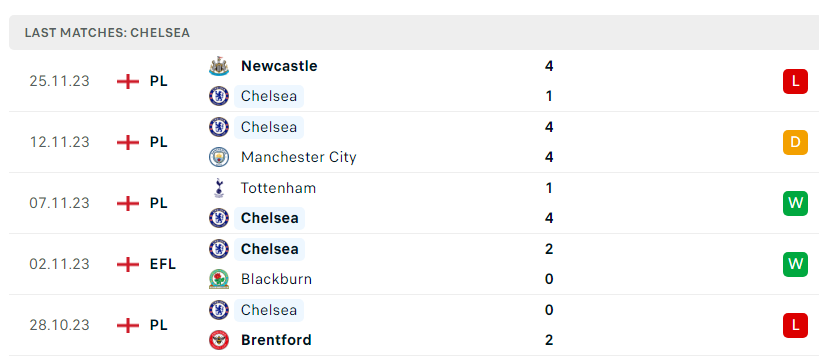Image resolution: width=819 pixels, height=362 pixels.
Task: Click Chelsea crest in the Newcastle match
Action: (x=219, y=97)
